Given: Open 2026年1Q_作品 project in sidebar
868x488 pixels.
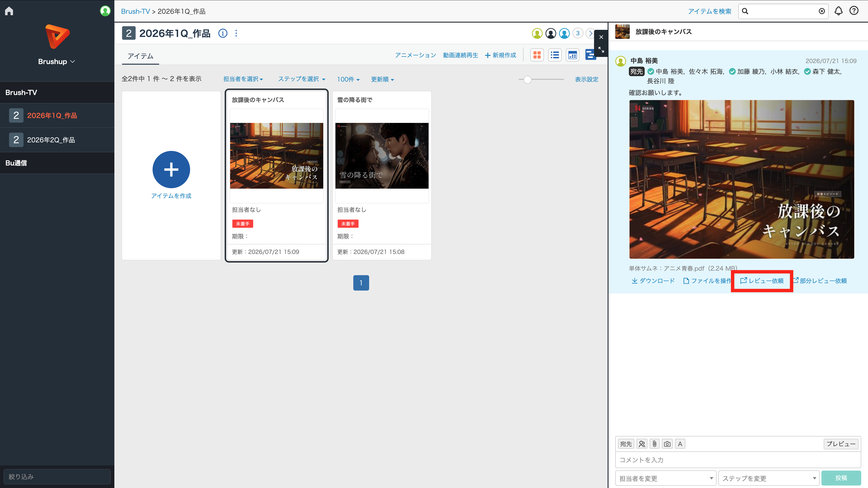Looking at the screenshot, I should point(57,115).
